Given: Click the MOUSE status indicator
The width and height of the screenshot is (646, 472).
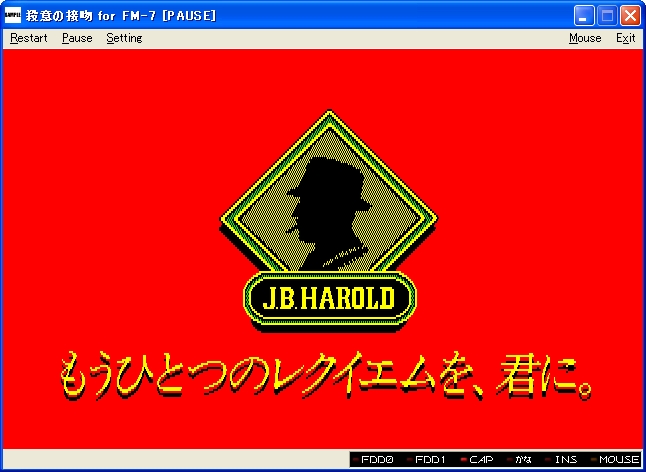Looking at the screenshot, I should (617, 460).
